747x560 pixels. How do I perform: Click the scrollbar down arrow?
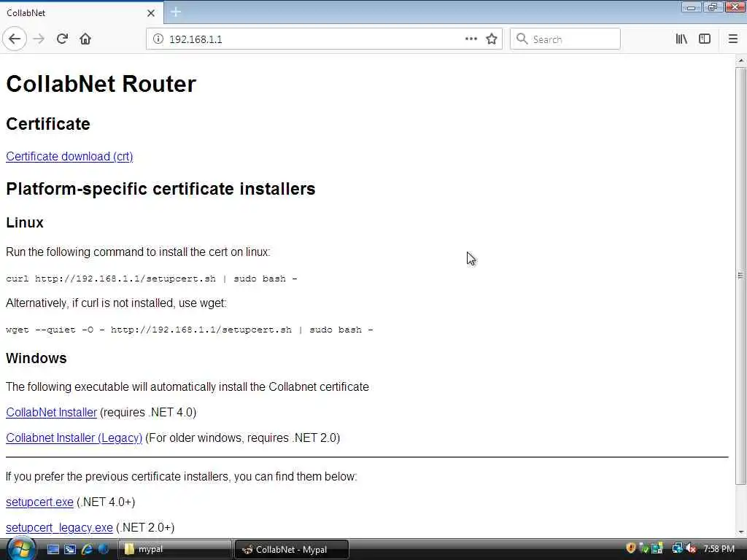741,532
